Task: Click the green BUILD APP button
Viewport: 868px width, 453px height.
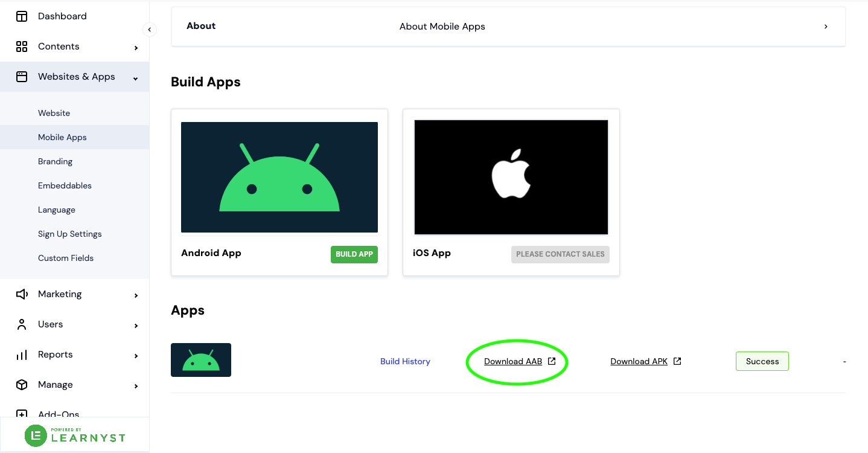Action: (354, 254)
